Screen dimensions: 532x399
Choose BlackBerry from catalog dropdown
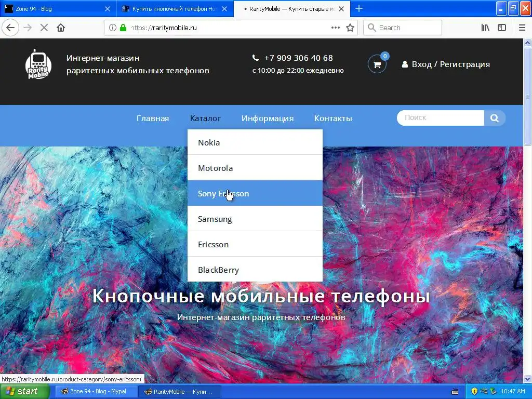(x=255, y=270)
